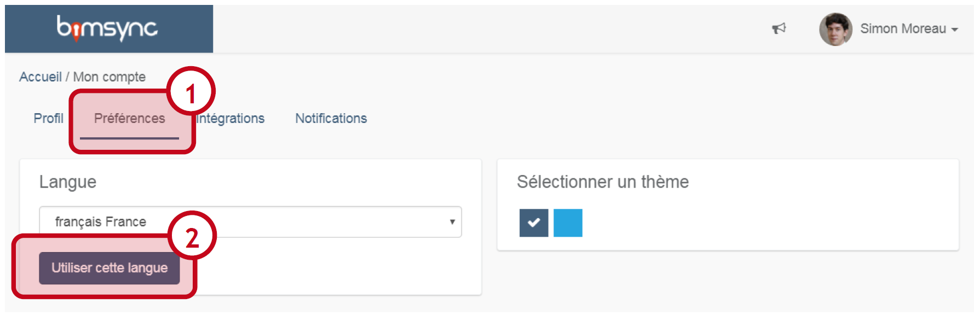Click the white checkmark on dark theme
Image resolution: width=980 pixels, height=316 pixels.
534,223
